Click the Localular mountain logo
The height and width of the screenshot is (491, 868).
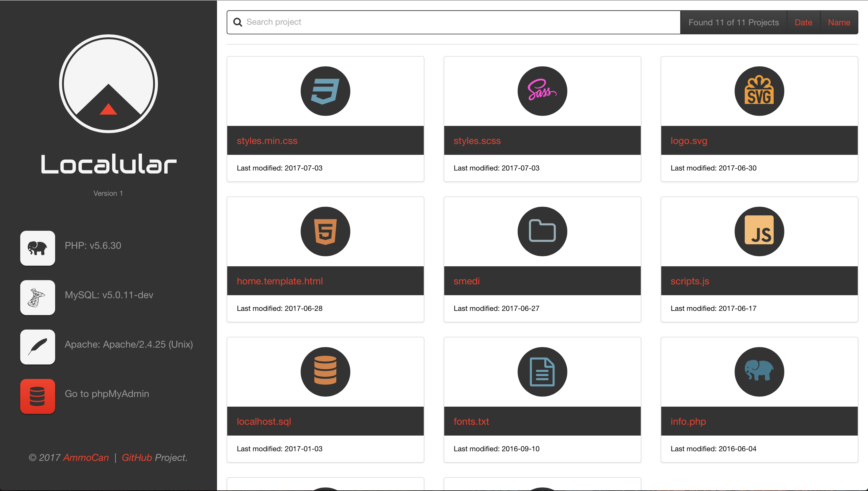click(108, 84)
